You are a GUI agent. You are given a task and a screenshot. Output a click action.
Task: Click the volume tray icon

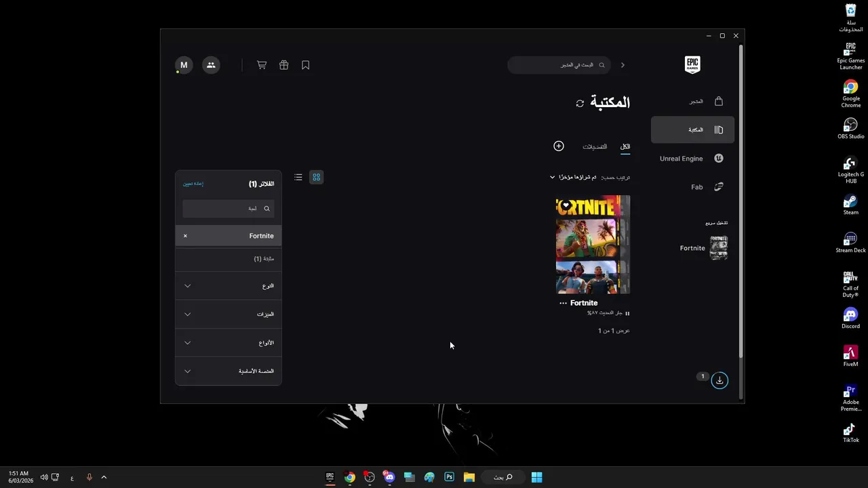click(44, 477)
